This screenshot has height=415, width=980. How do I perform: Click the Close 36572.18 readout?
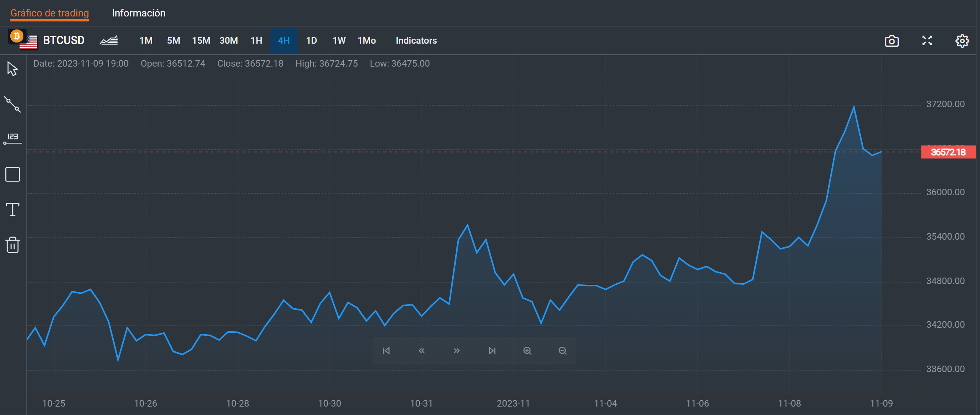click(x=250, y=64)
